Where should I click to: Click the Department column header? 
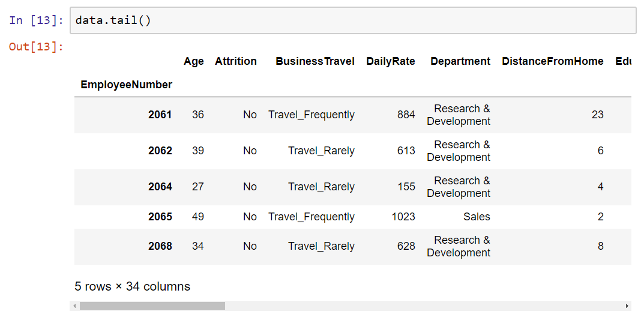coord(460,61)
